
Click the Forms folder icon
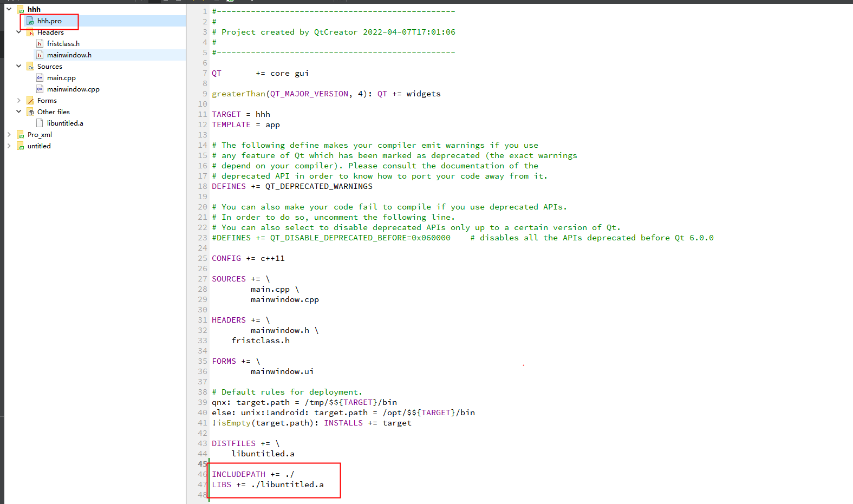30,101
